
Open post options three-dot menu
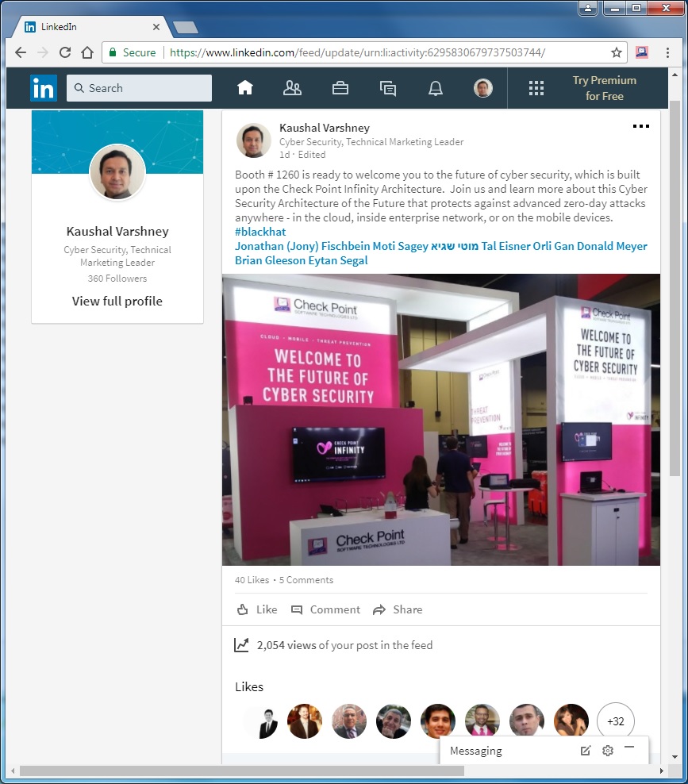click(641, 126)
